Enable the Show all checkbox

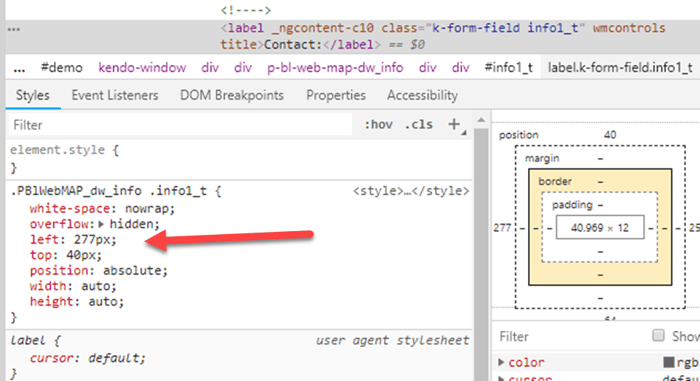(658, 335)
